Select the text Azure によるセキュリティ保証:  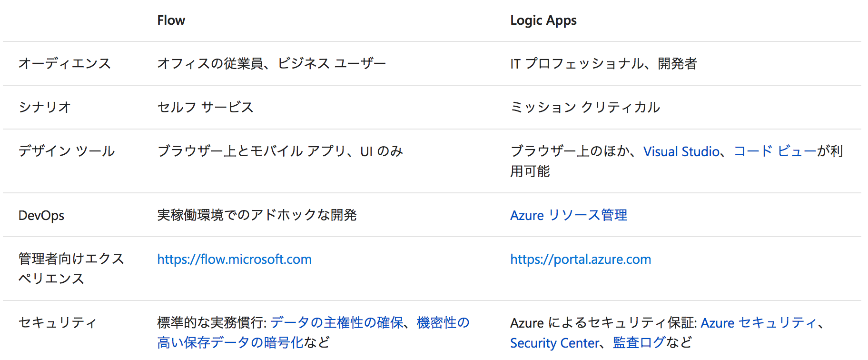(x=603, y=323)
